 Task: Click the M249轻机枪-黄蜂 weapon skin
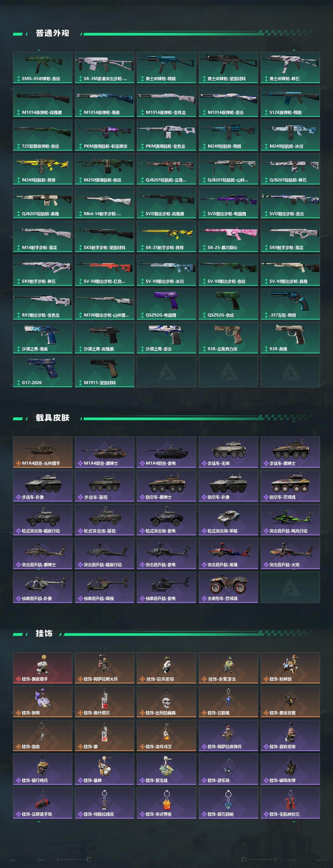[x=42, y=169]
